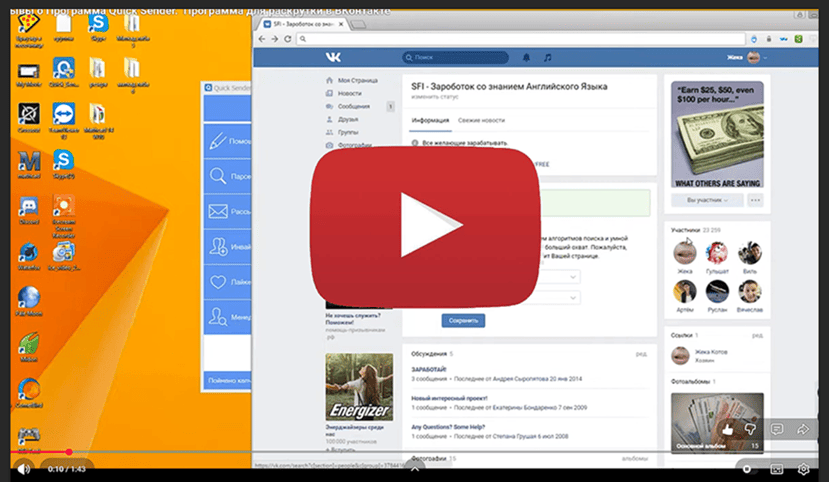Screen dimensions: 829x482
Task: Open the "Вы участник" dropdown
Action: point(707,200)
